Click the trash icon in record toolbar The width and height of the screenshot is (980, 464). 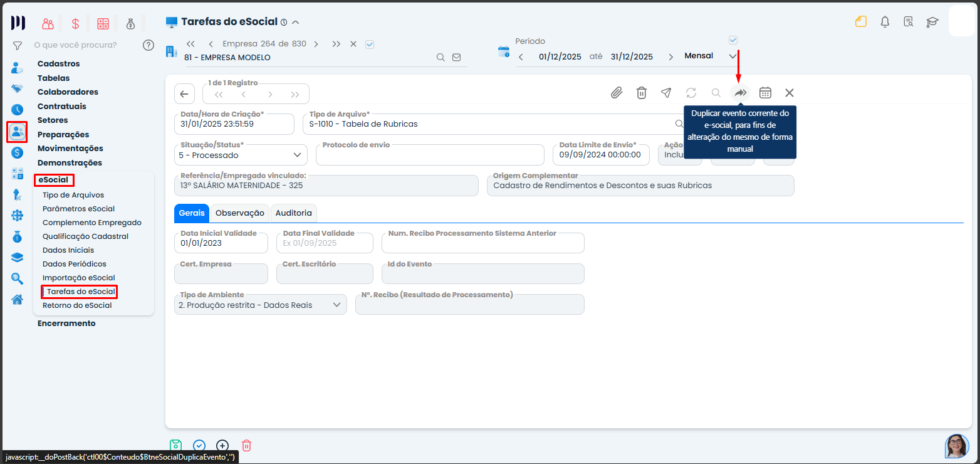pyautogui.click(x=642, y=93)
